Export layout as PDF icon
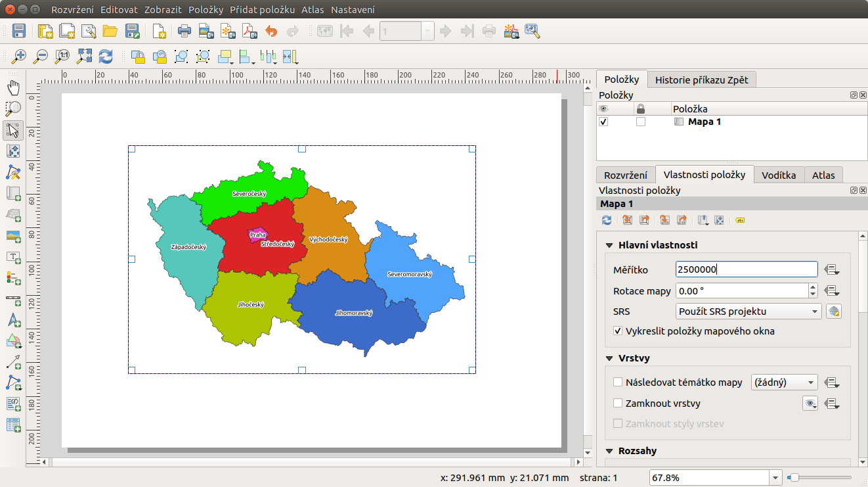This screenshot has height=487, width=868. (x=250, y=31)
